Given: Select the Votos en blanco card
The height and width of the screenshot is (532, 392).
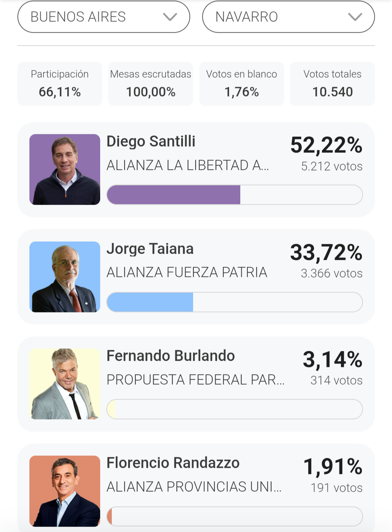Looking at the screenshot, I should pyautogui.click(x=242, y=84).
